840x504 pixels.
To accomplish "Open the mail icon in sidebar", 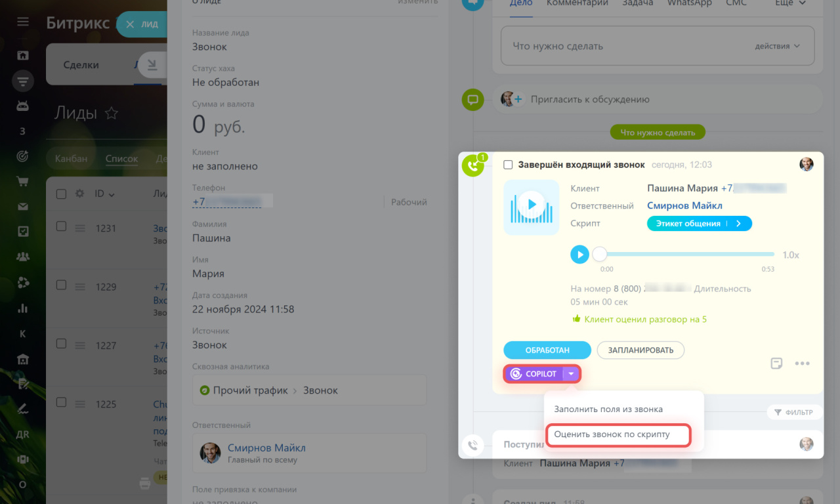I will [x=23, y=207].
